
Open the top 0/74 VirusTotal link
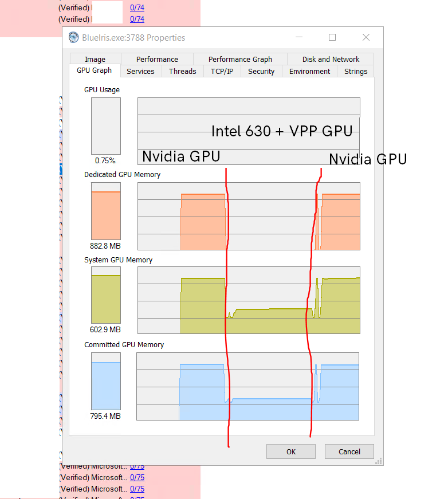pyautogui.click(x=137, y=7)
